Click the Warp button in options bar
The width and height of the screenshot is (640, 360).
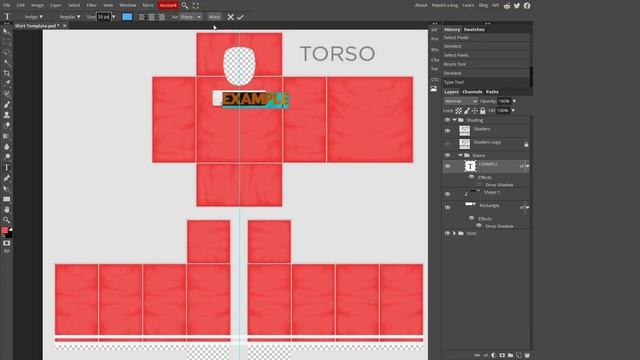[214, 17]
